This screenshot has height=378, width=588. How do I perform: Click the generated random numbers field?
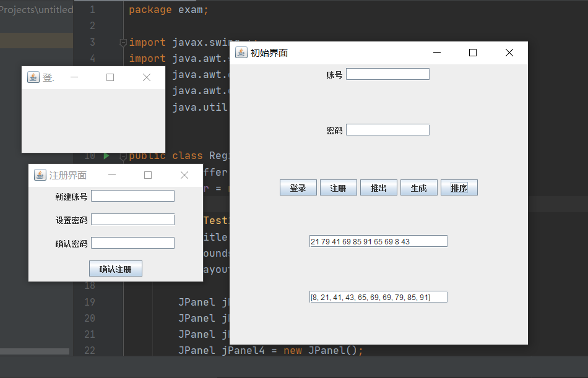click(378, 241)
